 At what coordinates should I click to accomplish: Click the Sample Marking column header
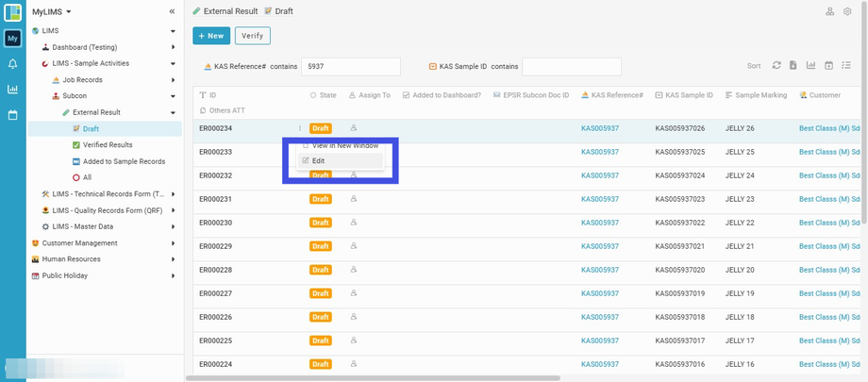pyautogui.click(x=756, y=95)
